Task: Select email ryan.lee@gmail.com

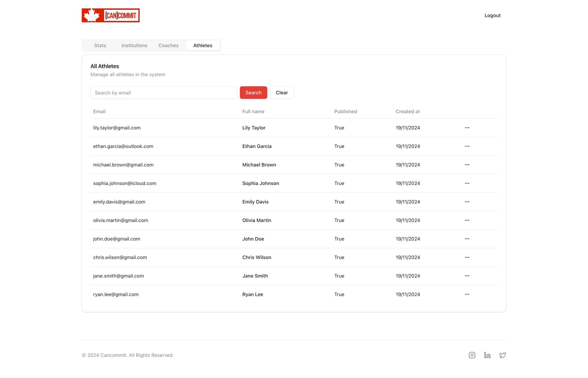Action: [116, 294]
